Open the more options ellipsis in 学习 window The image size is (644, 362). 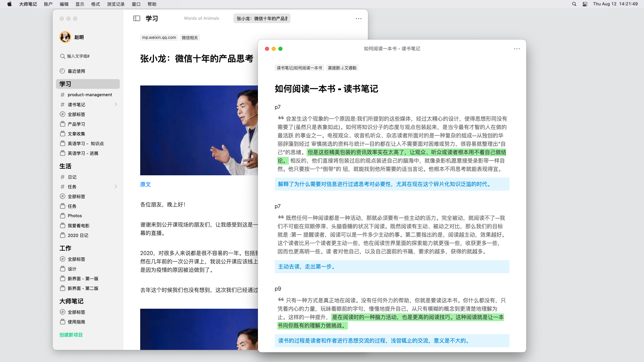pyautogui.click(x=359, y=19)
